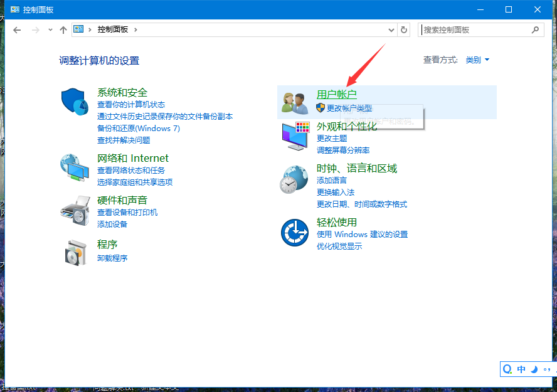The width and height of the screenshot is (557, 392).
Task: Expand the address bar history dropdown
Action: click(x=391, y=30)
